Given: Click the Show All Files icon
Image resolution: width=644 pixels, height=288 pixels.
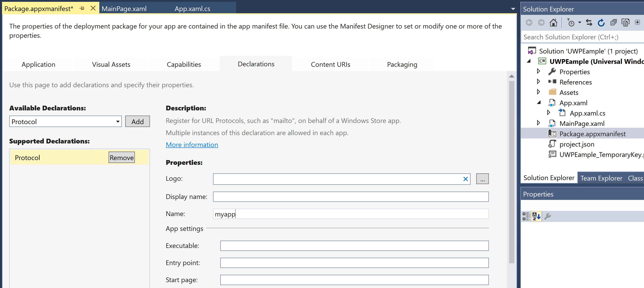Looking at the screenshot, I should (x=626, y=23).
